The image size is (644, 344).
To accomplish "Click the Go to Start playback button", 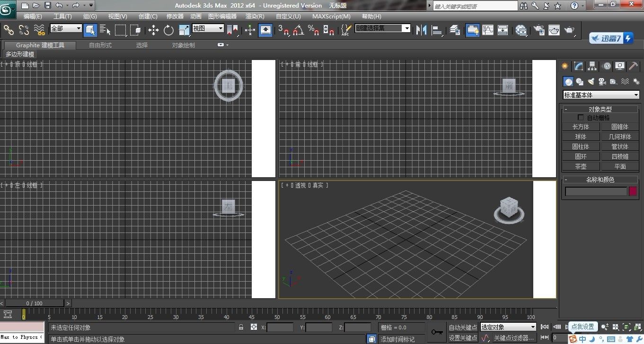I will 545,327.
